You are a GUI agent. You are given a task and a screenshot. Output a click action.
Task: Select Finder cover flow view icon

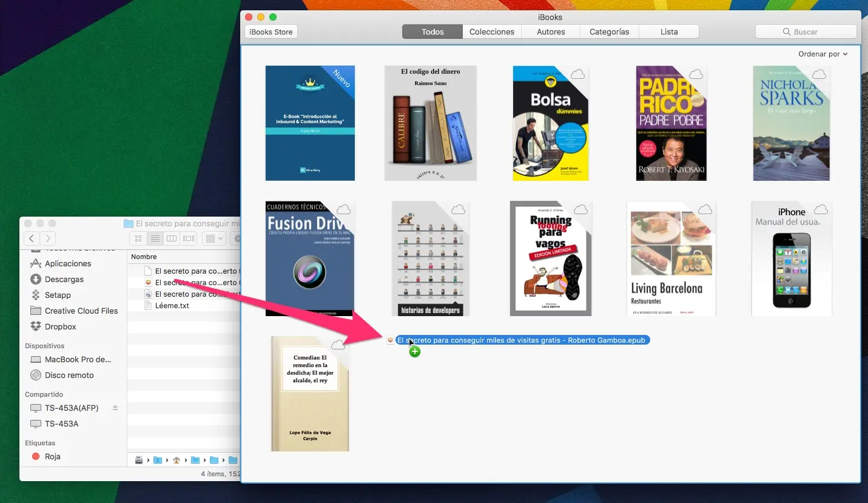point(189,238)
